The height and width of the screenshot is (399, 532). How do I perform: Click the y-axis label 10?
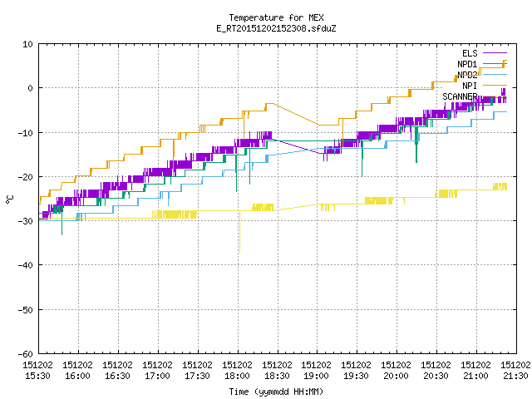[27, 44]
